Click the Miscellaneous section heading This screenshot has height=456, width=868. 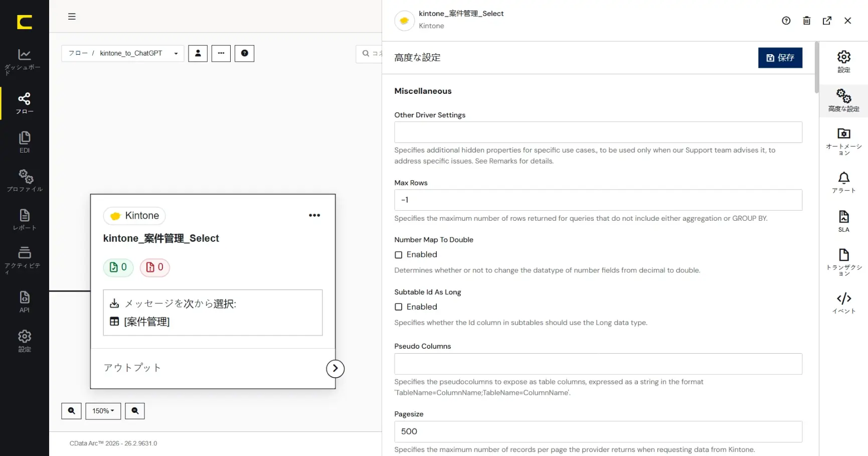click(x=423, y=91)
